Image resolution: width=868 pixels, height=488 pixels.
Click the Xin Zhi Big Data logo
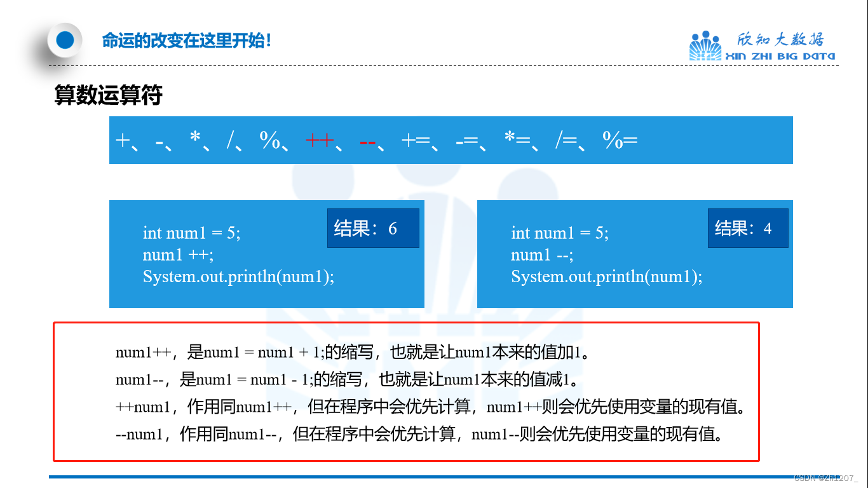coord(763,46)
